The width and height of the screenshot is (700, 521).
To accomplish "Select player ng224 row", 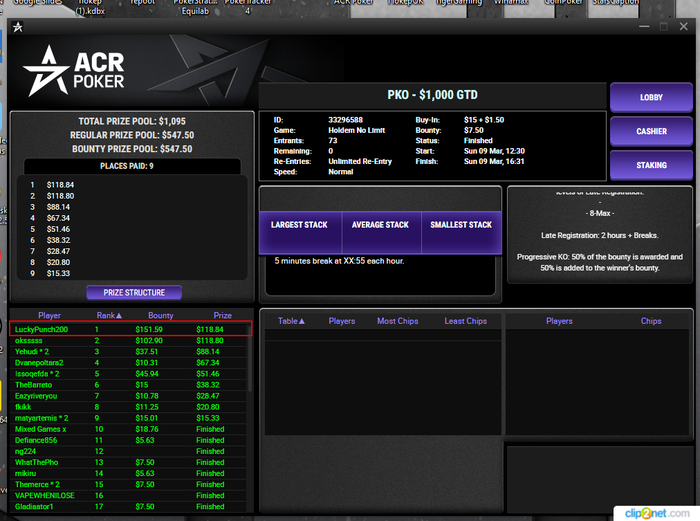I will coord(128,451).
